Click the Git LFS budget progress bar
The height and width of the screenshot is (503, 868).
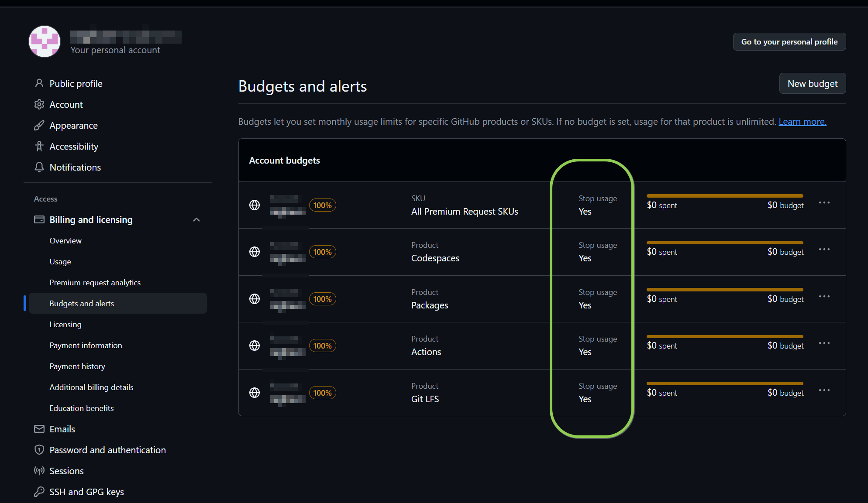(725, 383)
